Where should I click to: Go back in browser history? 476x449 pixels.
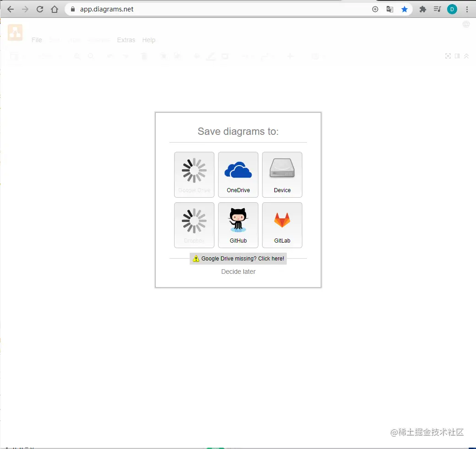click(x=11, y=9)
